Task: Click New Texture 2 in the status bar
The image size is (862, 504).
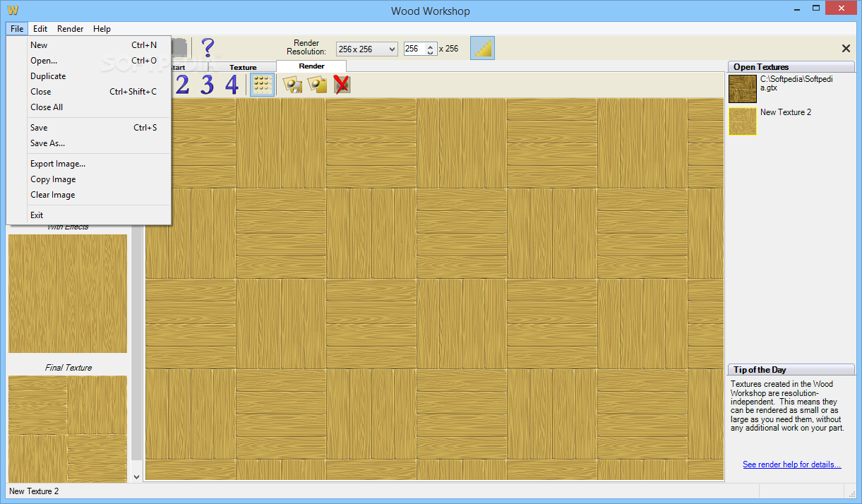Action: pyautogui.click(x=34, y=491)
